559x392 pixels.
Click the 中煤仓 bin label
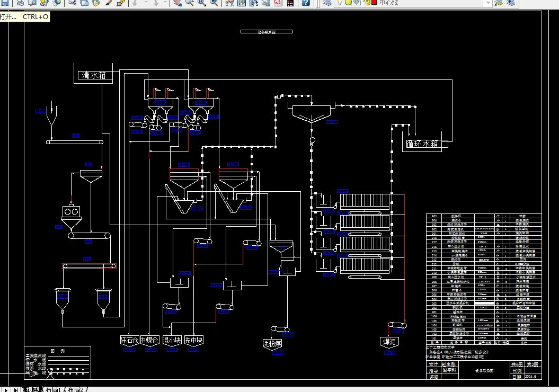(x=149, y=340)
